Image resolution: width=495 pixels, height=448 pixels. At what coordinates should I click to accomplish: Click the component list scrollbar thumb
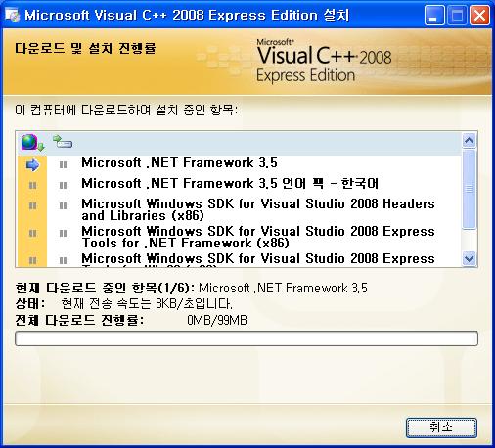(x=469, y=189)
